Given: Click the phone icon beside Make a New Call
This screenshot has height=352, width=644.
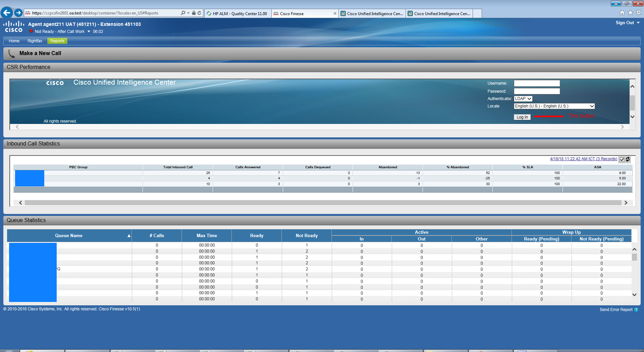Looking at the screenshot, I should (x=11, y=53).
